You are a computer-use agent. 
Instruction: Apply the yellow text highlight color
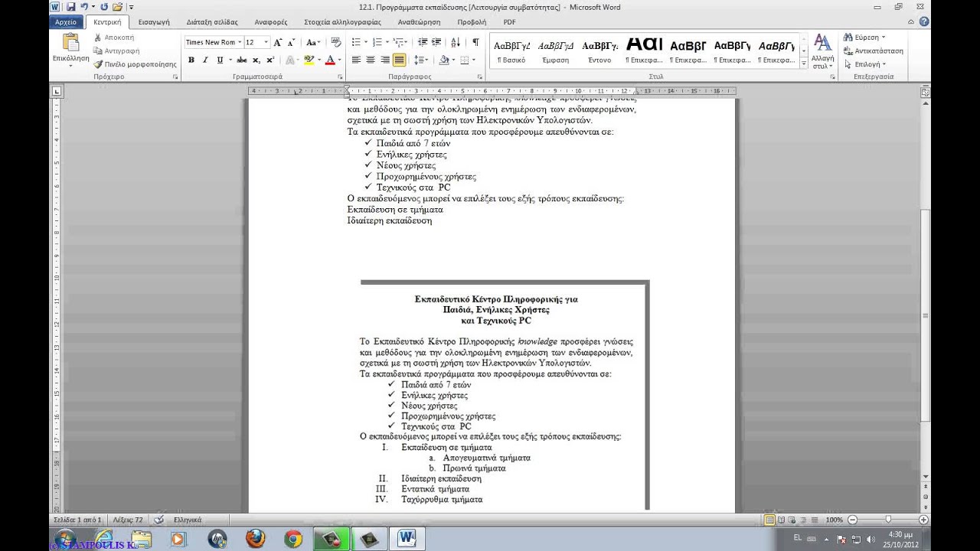(x=309, y=60)
